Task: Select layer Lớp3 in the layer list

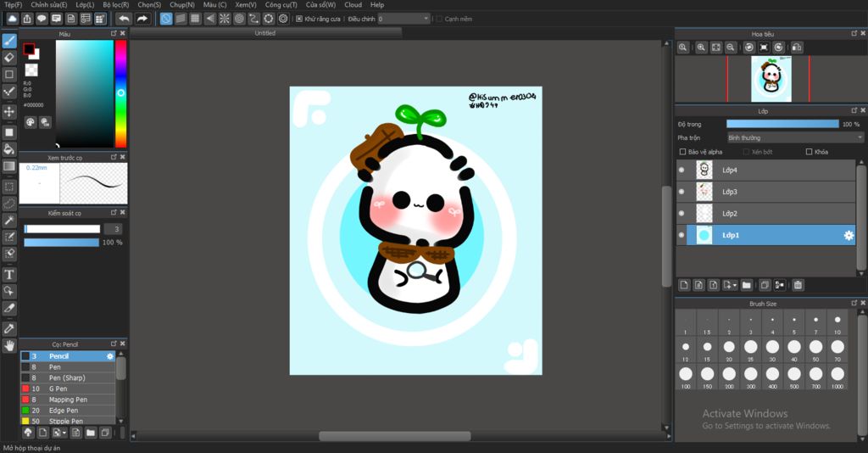Action: tap(765, 192)
